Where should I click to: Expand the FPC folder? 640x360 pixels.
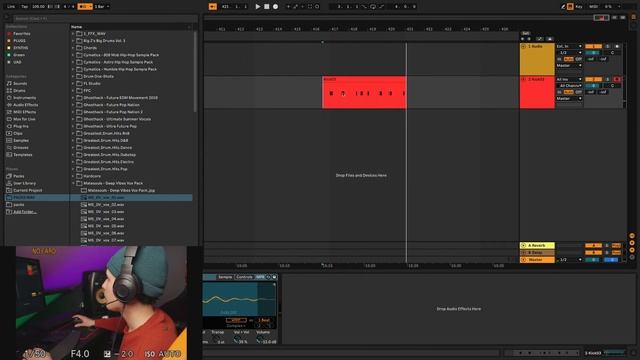73,91
